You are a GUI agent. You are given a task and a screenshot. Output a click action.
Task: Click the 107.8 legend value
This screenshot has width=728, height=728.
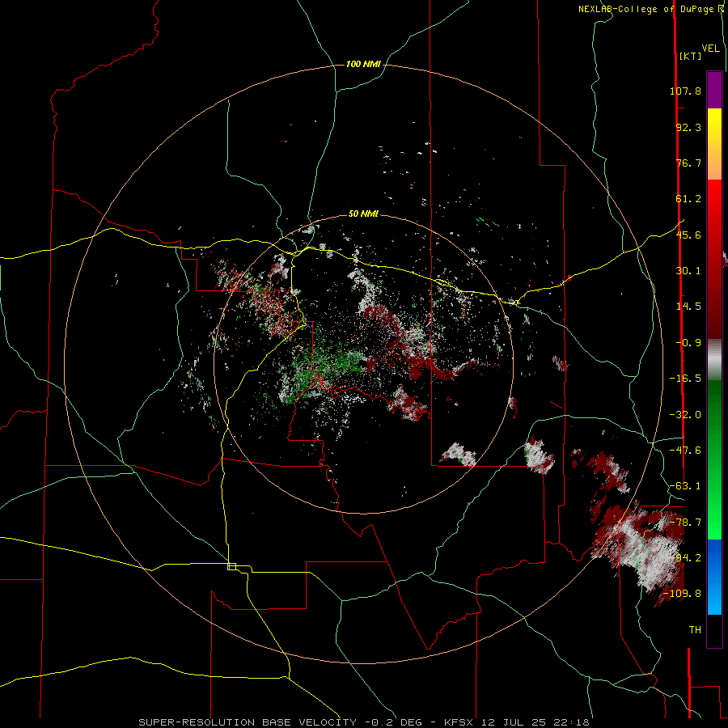[x=685, y=91]
